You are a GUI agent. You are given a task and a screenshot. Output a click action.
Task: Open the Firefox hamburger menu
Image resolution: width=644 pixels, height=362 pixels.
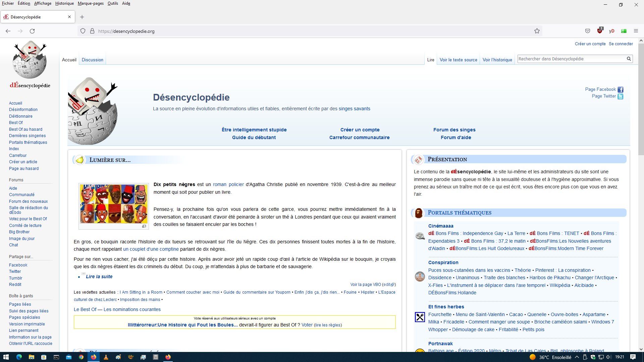[636, 31]
